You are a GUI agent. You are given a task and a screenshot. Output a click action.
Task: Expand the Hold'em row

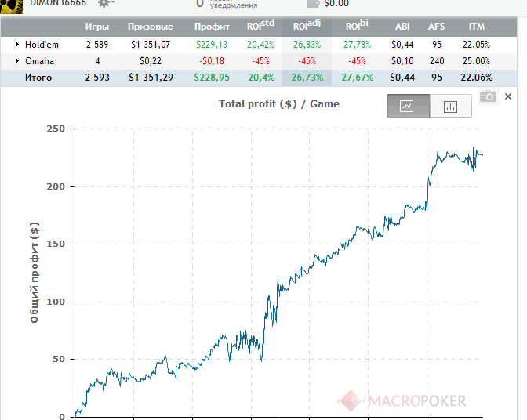tap(16, 45)
